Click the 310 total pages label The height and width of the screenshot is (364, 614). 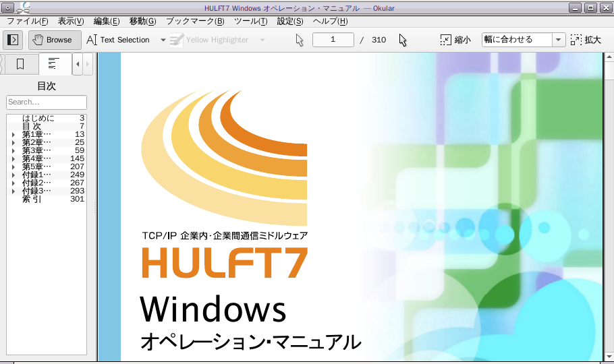click(379, 40)
